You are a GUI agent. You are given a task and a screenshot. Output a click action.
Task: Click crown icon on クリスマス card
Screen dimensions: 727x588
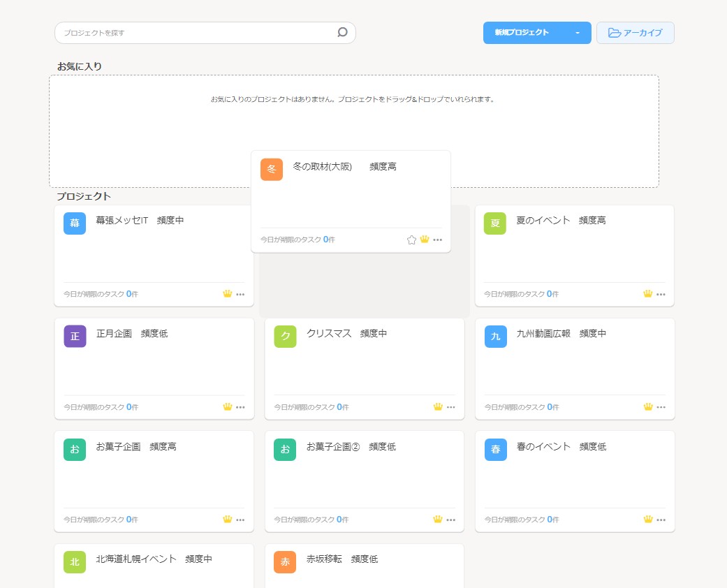(x=438, y=406)
